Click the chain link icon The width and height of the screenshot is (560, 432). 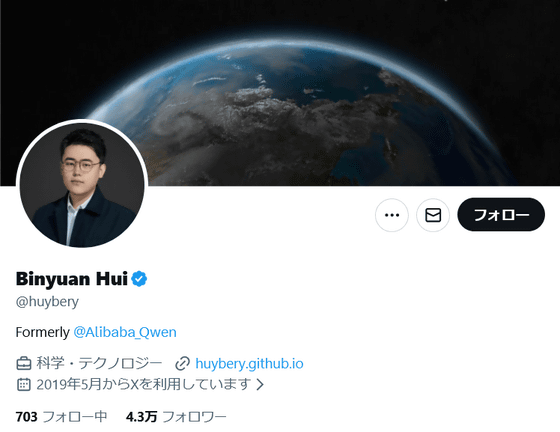[x=182, y=364]
